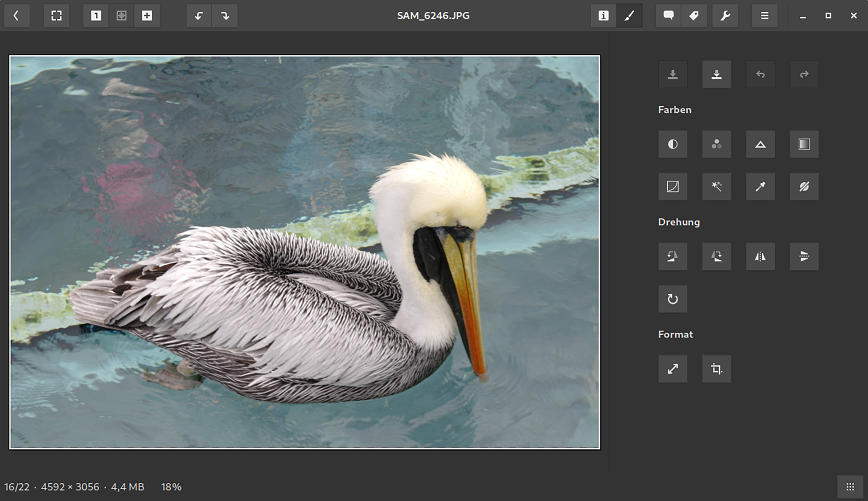Viewport: 868px width, 501px height.
Task: Apply the Negative effect icon
Action: click(804, 187)
